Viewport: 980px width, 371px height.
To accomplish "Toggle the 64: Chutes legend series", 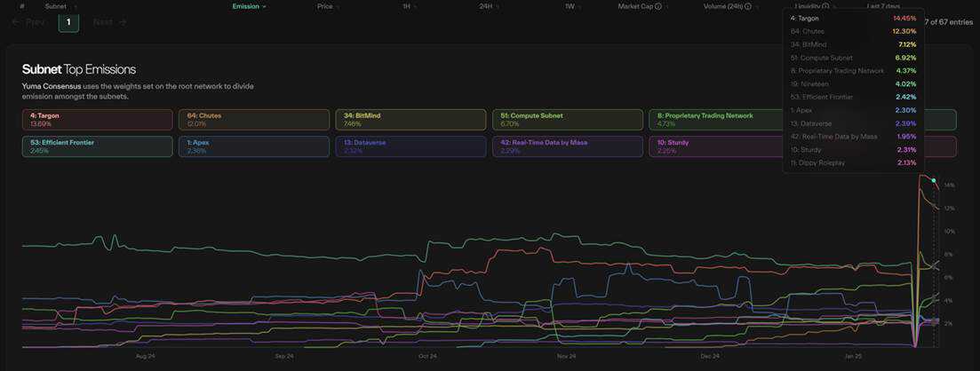I will (253, 120).
